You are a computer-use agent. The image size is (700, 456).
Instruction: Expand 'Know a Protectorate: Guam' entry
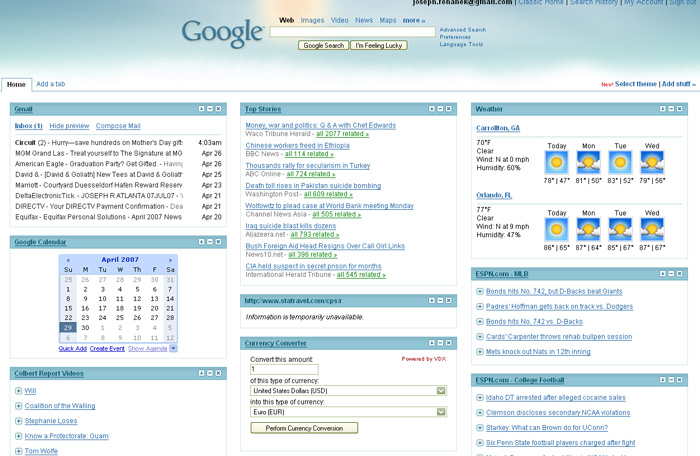18,436
